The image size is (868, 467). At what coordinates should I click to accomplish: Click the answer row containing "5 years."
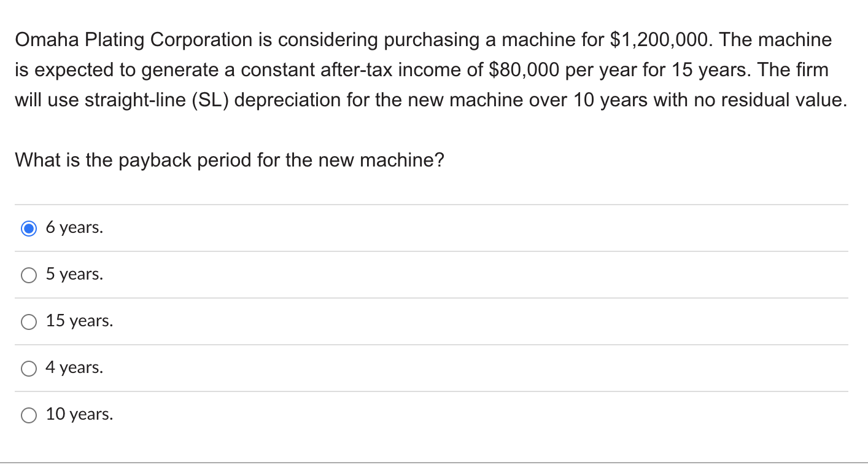430,274
